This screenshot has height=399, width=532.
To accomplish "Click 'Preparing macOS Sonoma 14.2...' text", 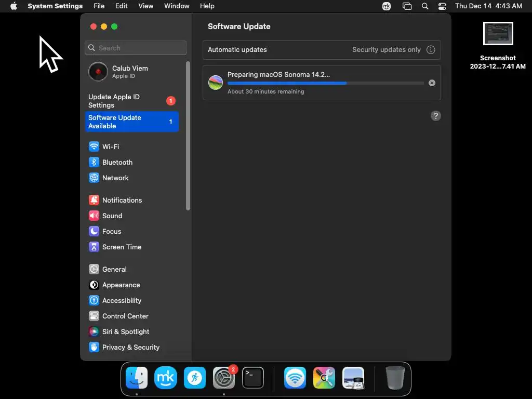I will [278, 75].
